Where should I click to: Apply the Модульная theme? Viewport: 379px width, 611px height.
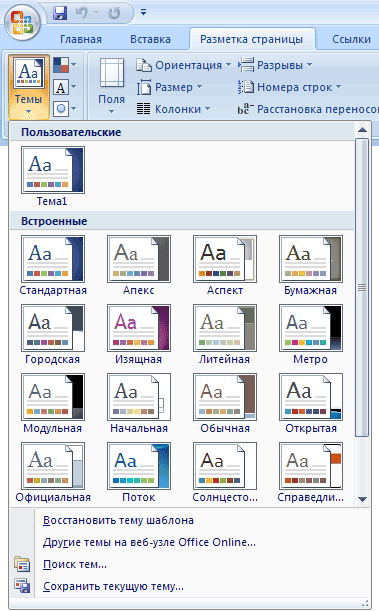point(53,403)
